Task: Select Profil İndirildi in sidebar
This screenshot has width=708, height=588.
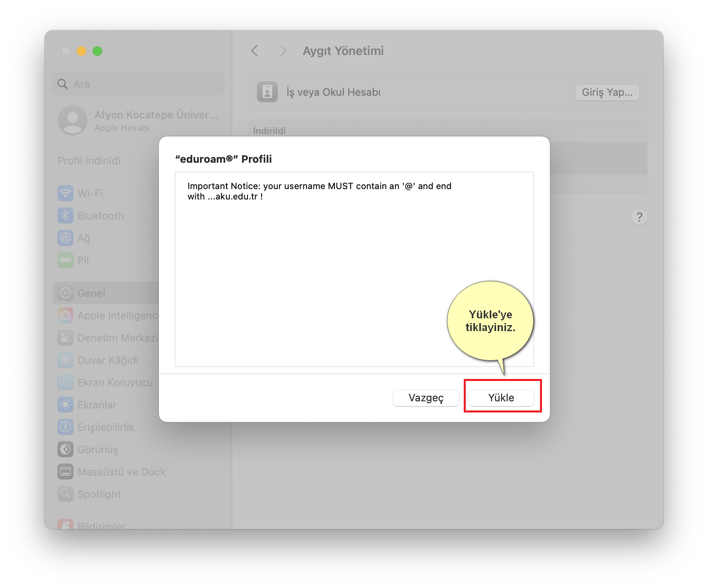Action: point(89,161)
